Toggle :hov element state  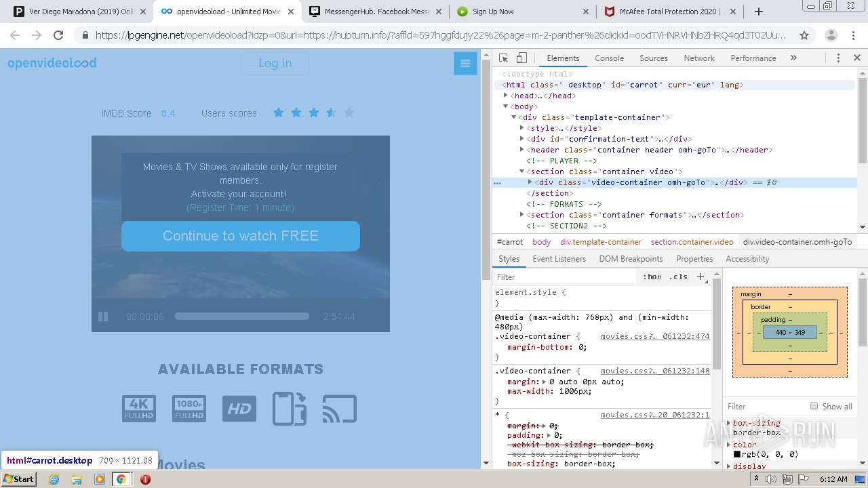(653, 277)
